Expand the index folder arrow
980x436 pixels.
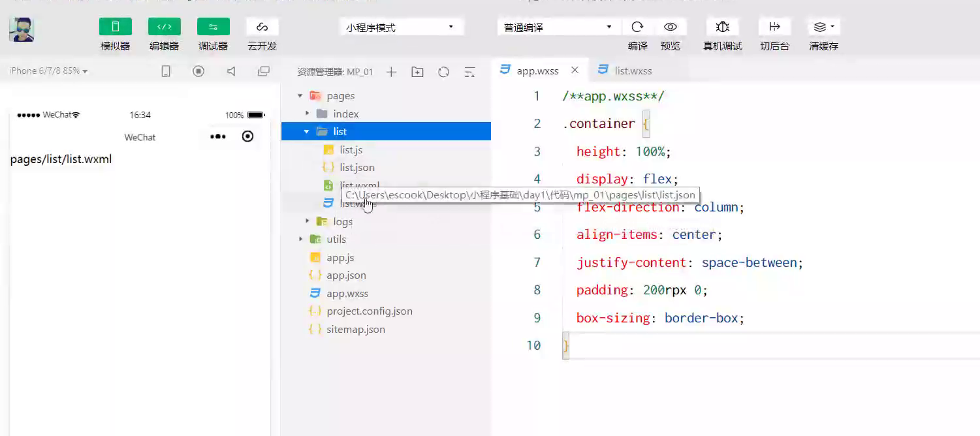coord(308,114)
